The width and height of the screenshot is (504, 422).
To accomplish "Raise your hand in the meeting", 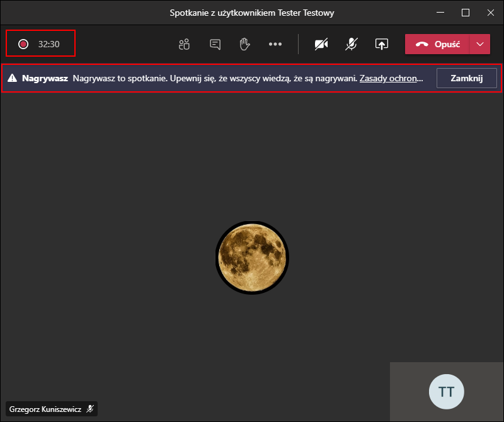I will click(244, 44).
